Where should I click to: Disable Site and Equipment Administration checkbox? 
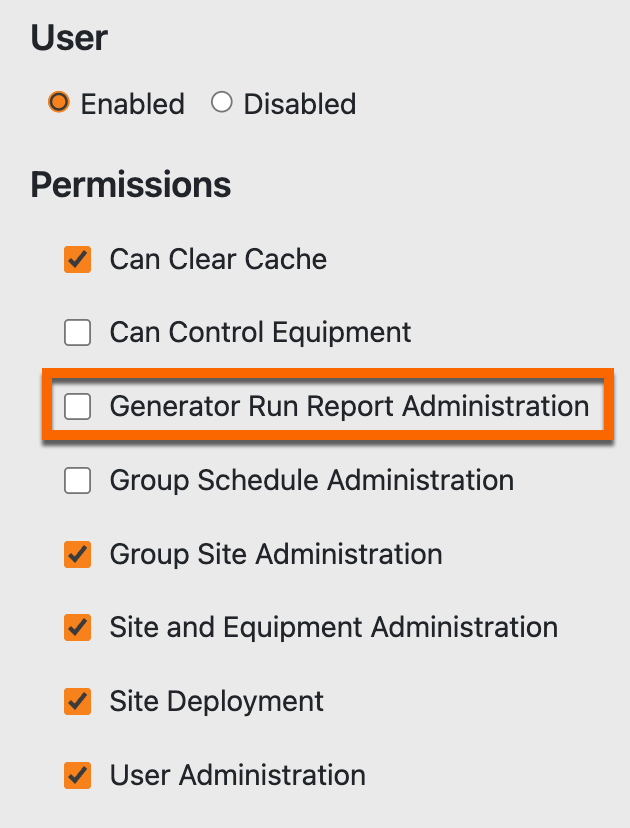click(77, 628)
